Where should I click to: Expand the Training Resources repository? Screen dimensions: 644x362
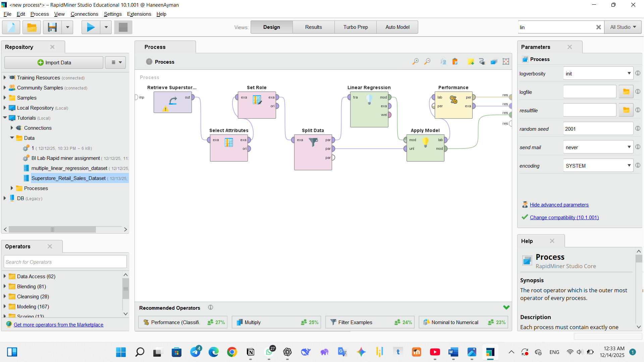point(5,77)
